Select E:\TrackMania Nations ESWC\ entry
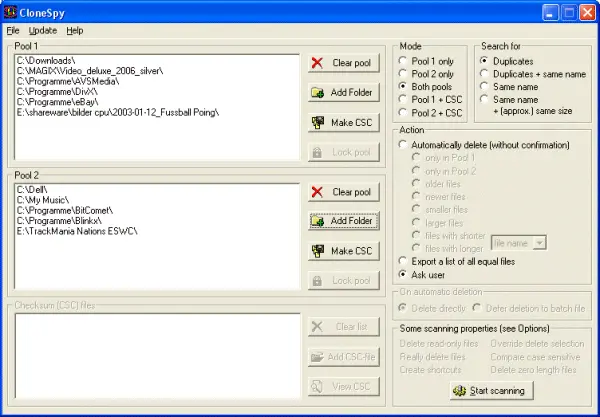Viewport: 600px width, 417px height. tap(77, 231)
